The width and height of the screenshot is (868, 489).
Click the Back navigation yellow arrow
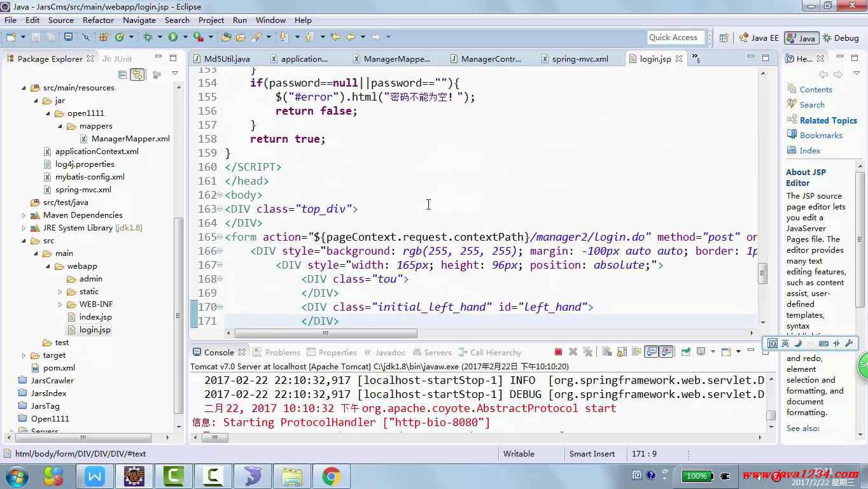coord(350,38)
